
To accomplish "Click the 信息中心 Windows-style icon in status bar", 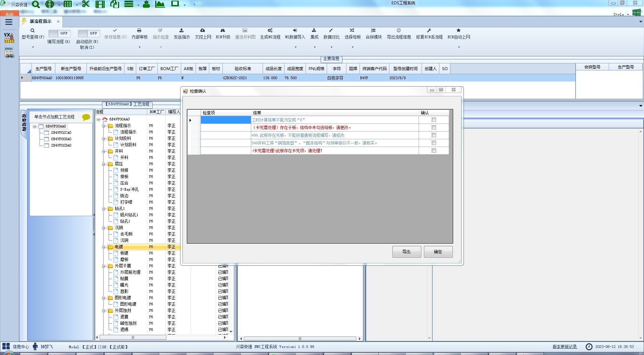I will coord(6,347).
